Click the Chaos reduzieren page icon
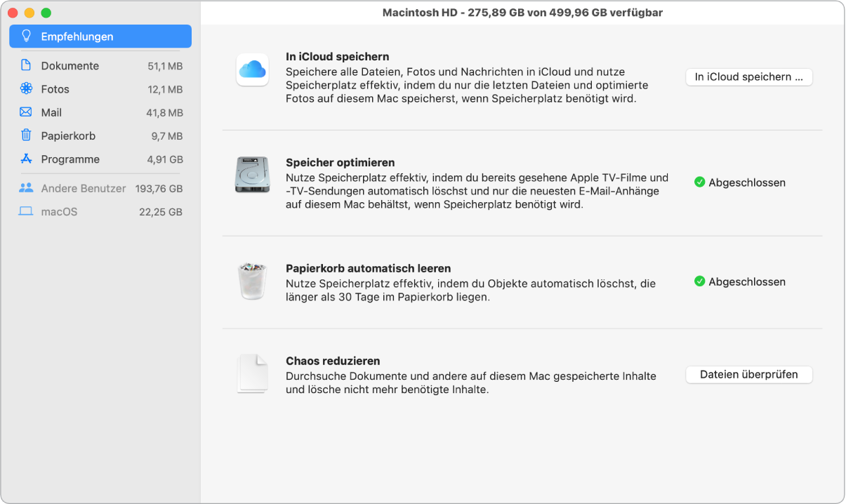Viewport: 846px width, 504px height. pos(252,373)
